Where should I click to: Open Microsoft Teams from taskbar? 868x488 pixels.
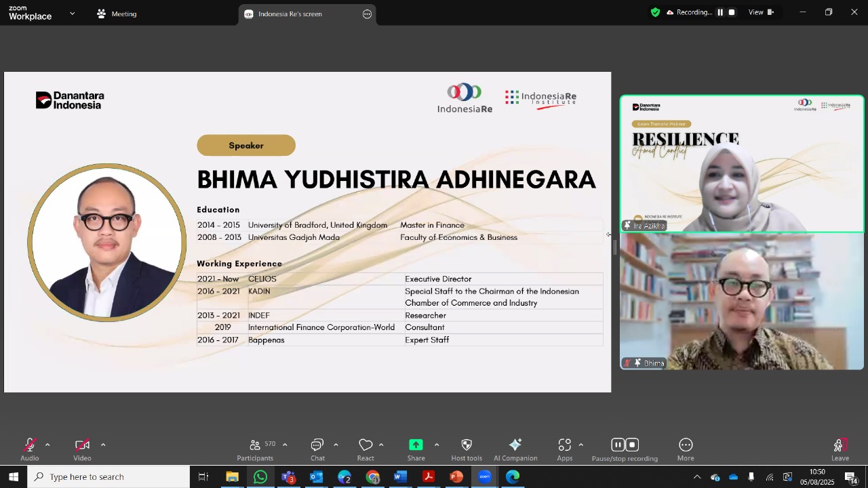[288, 476]
